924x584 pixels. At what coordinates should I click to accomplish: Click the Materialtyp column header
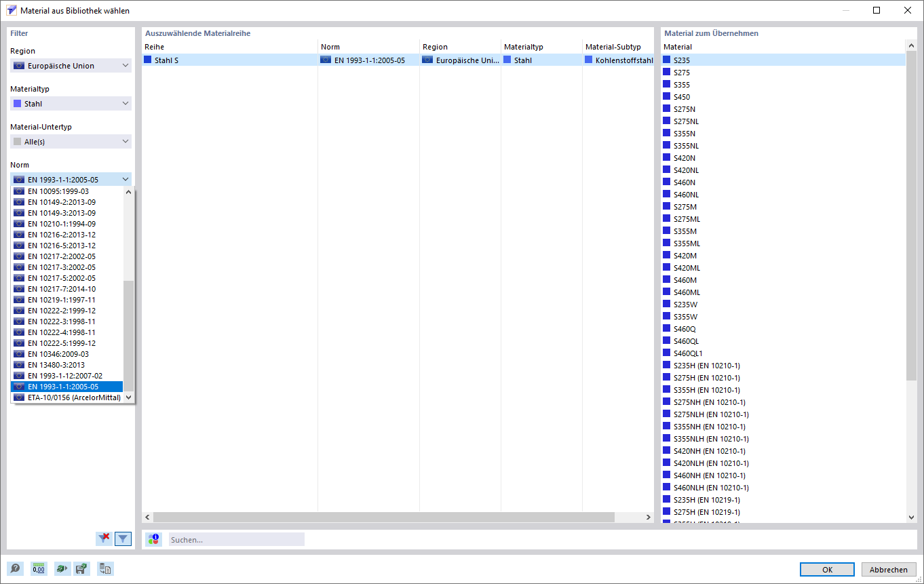(x=542, y=47)
